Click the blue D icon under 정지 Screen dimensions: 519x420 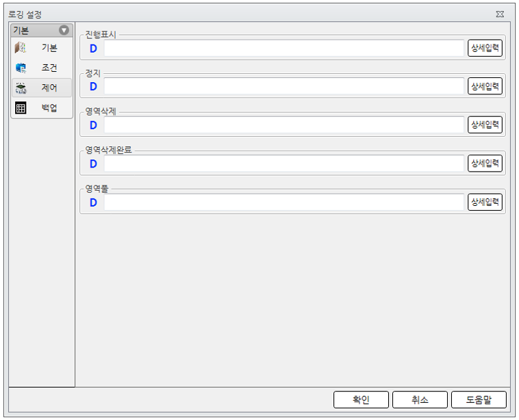pos(93,86)
